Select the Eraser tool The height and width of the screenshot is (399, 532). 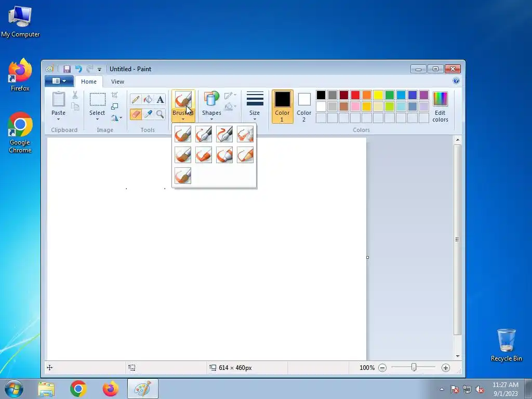136,114
